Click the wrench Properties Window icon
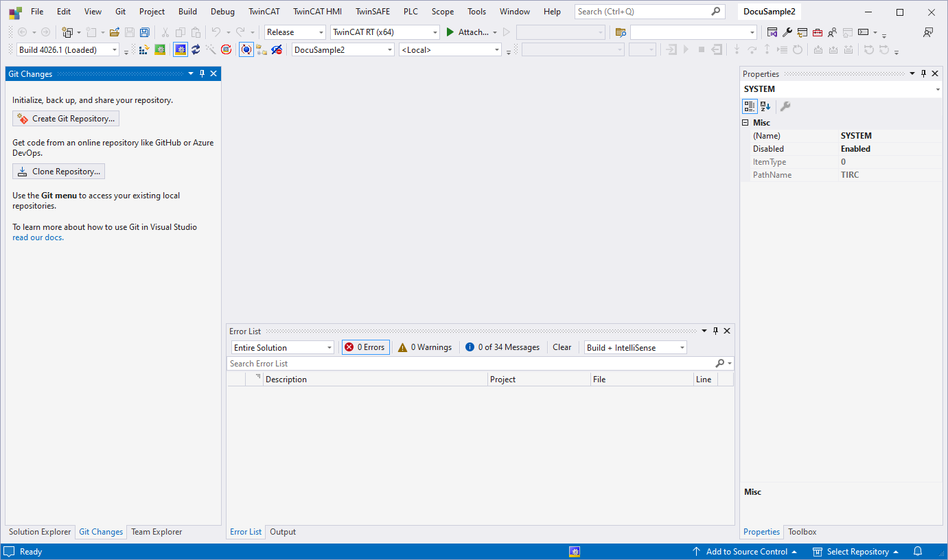This screenshot has width=948, height=560. pos(787,32)
